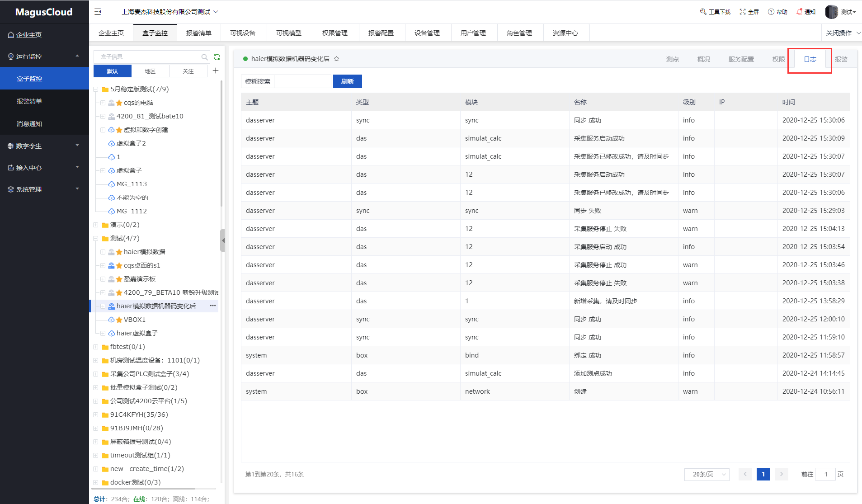The image size is (862, 504).
Task: Refresh the box tree with green icon
Action: (217, 57)
